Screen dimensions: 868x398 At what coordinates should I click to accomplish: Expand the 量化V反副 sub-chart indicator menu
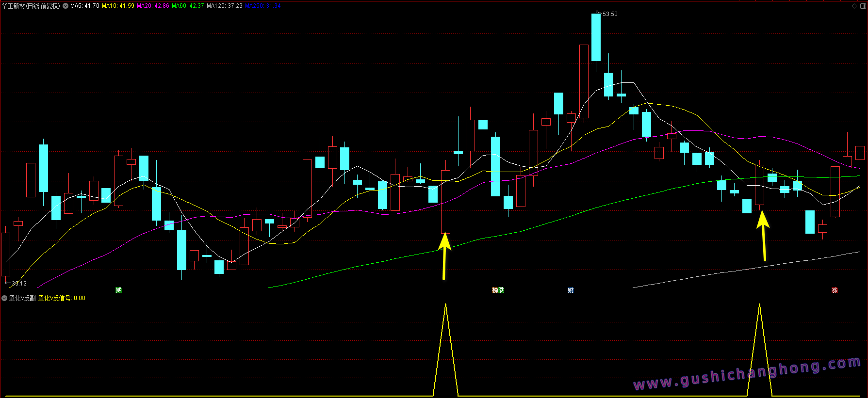pos(4,298)
